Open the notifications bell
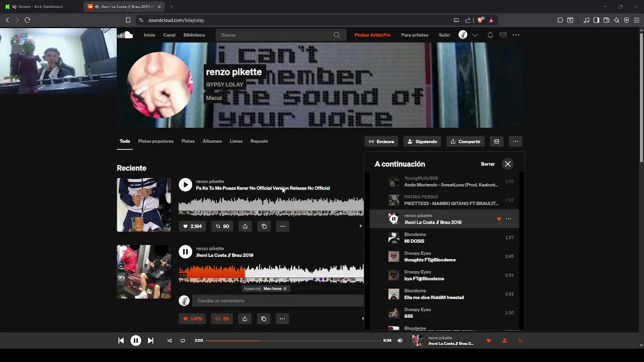Image resolution: width=644 pixels, height=362 pixels. pos(490,35)
